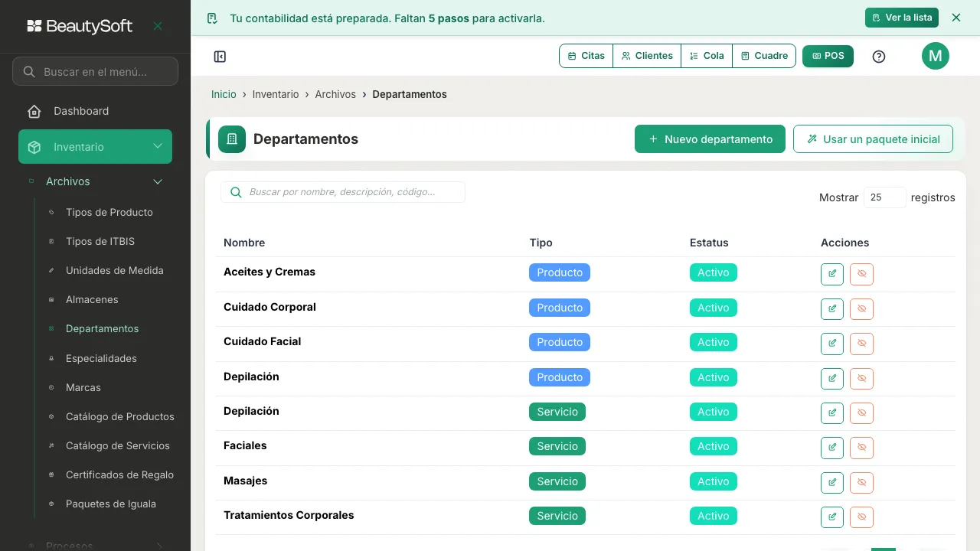Deactivate the Masajes department
The width and height of the screenshot is (980, 551).
point(862,483)
